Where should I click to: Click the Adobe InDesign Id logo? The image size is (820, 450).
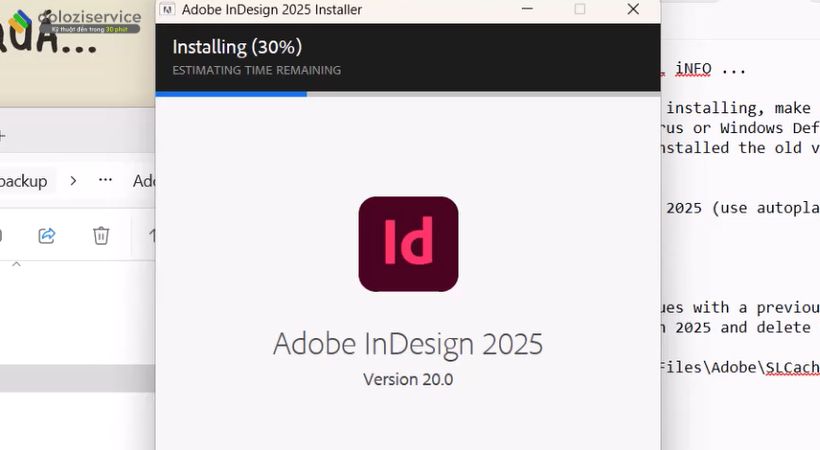click(408, 244)
